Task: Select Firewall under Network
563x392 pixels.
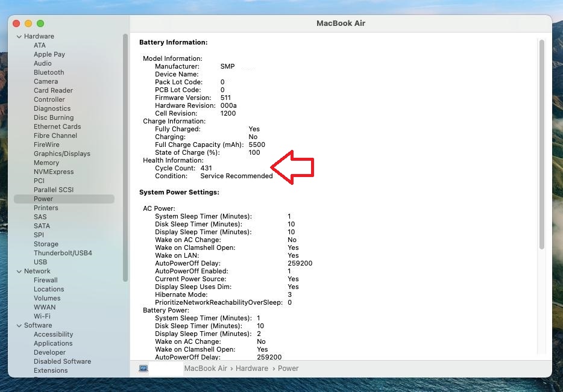Action: [x=45, y=280]
